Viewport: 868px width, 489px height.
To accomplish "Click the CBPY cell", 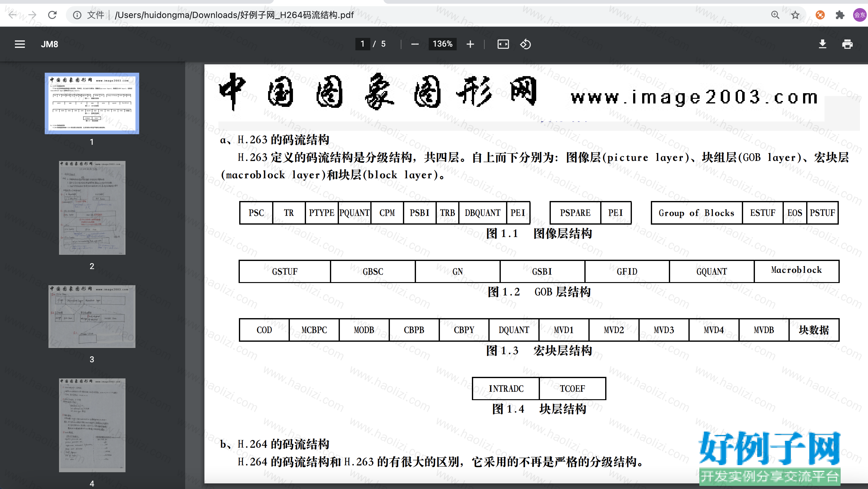I will coord(464,330).
